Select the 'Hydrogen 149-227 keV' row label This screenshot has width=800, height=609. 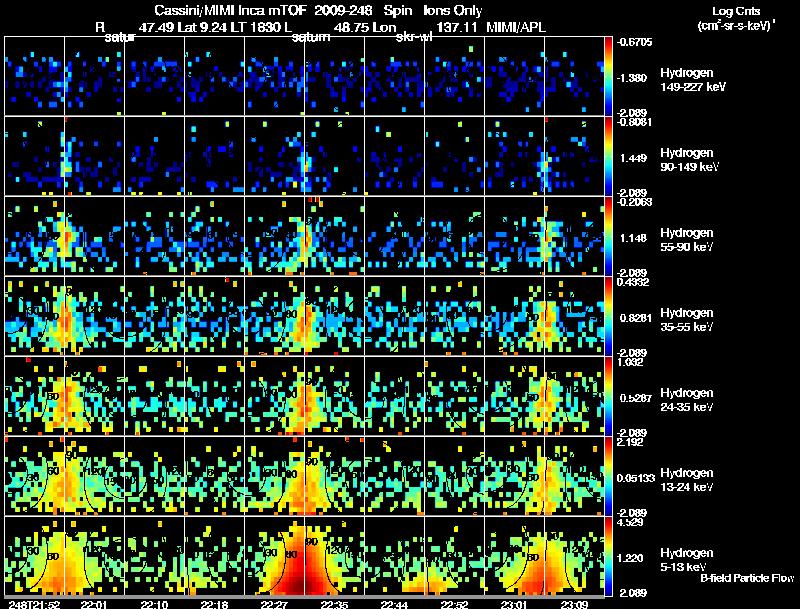pyautogui.click(x=693, y=80)
